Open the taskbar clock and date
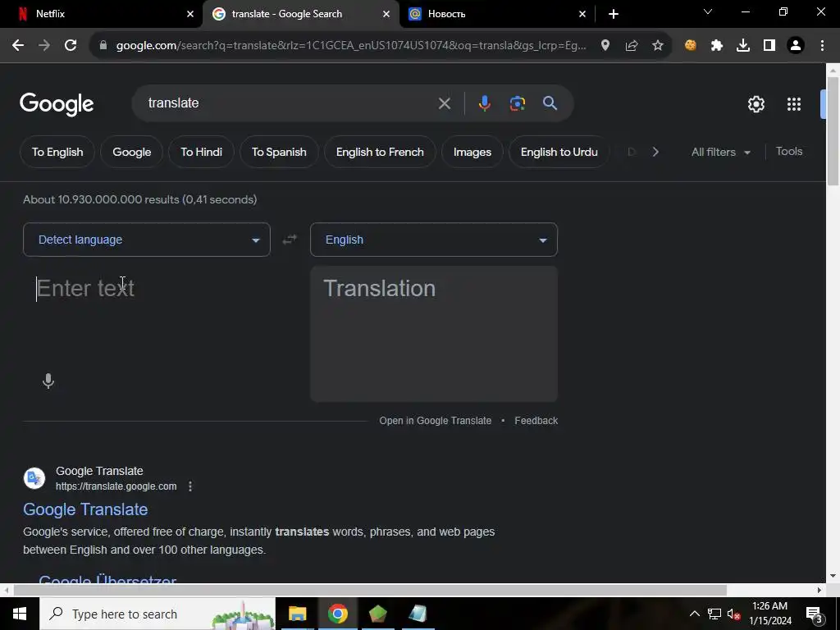Viewport: 840px width, 630px height. (x=769, y=614)
